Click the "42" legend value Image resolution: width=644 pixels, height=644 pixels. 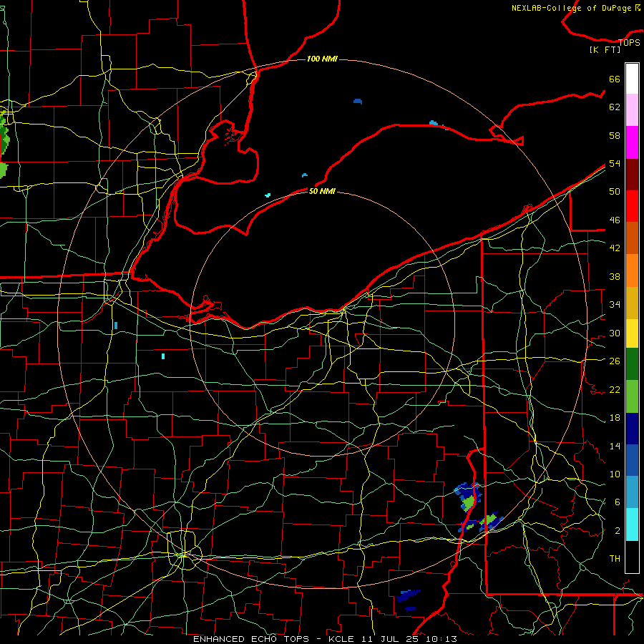[x=615, y=248]
